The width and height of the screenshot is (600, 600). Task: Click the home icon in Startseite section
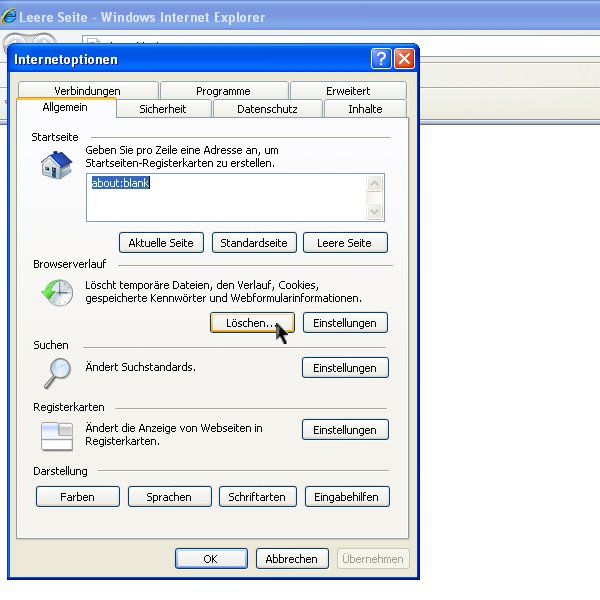(57, 165)
